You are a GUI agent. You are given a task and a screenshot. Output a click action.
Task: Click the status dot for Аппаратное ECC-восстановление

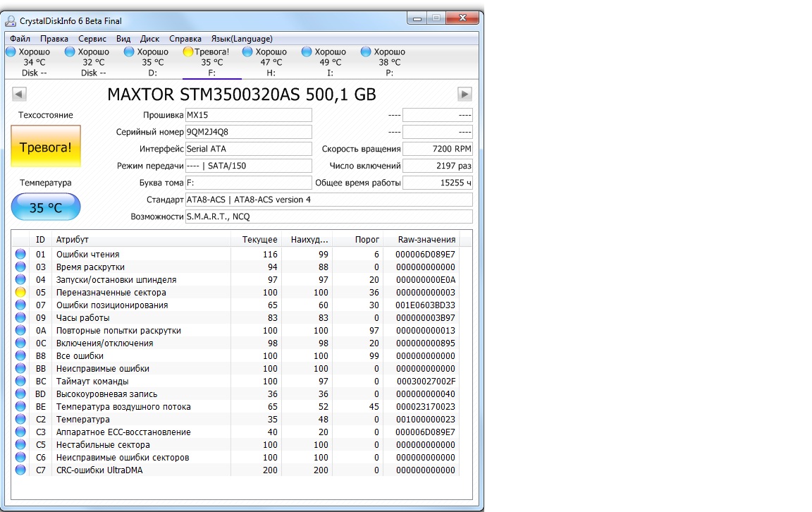point(20,432)
